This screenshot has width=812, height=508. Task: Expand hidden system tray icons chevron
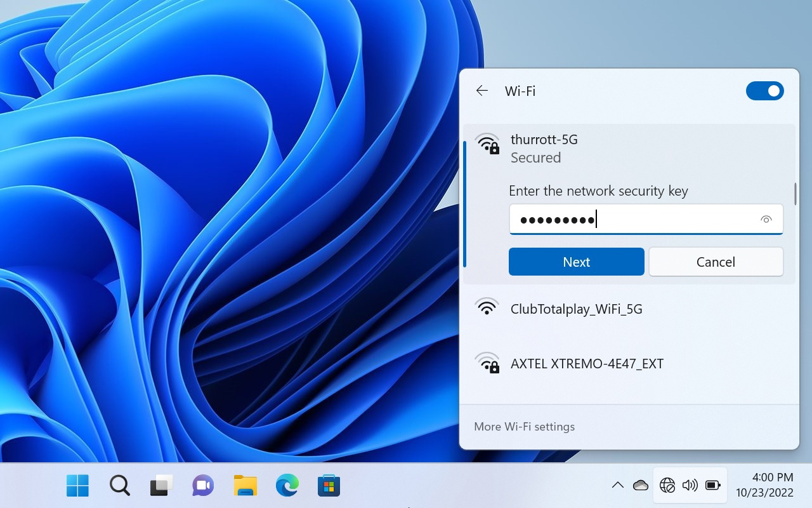(617, 486)
